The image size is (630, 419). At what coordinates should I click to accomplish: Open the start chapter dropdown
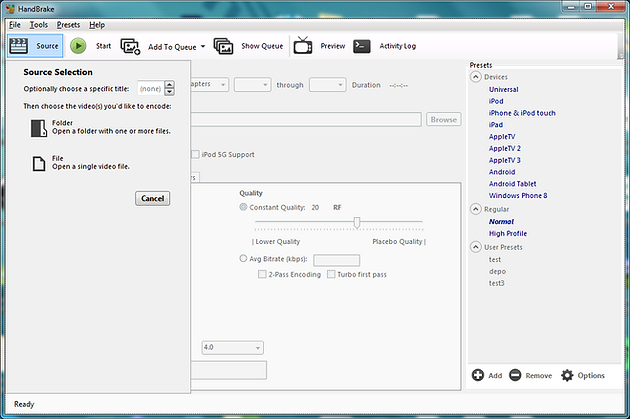click(x=252, y=85)
